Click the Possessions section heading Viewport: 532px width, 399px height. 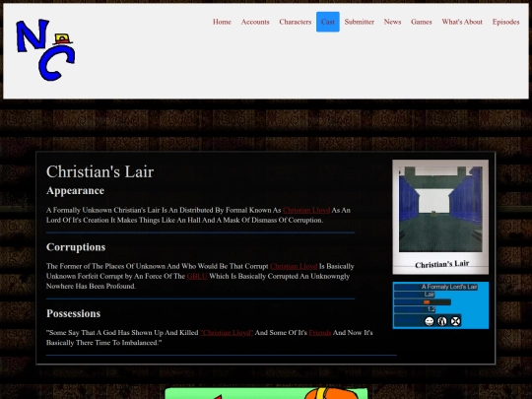coord(74,313)
